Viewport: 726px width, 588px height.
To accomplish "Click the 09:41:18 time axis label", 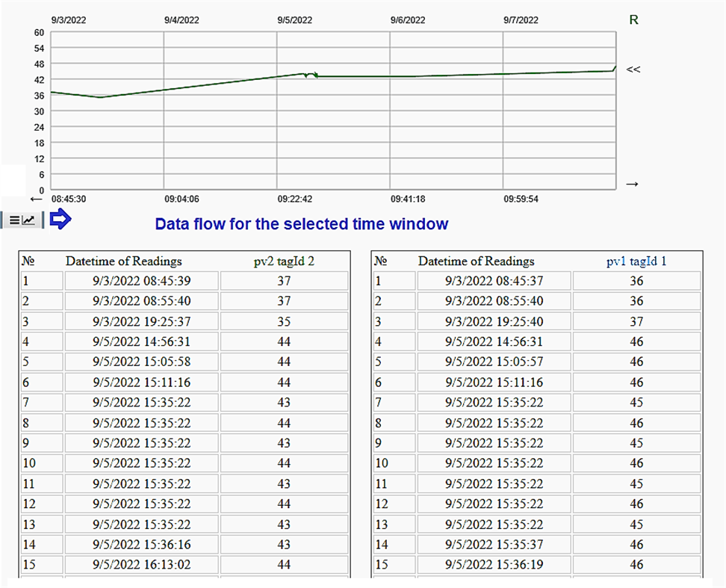I will pos(408,199).
